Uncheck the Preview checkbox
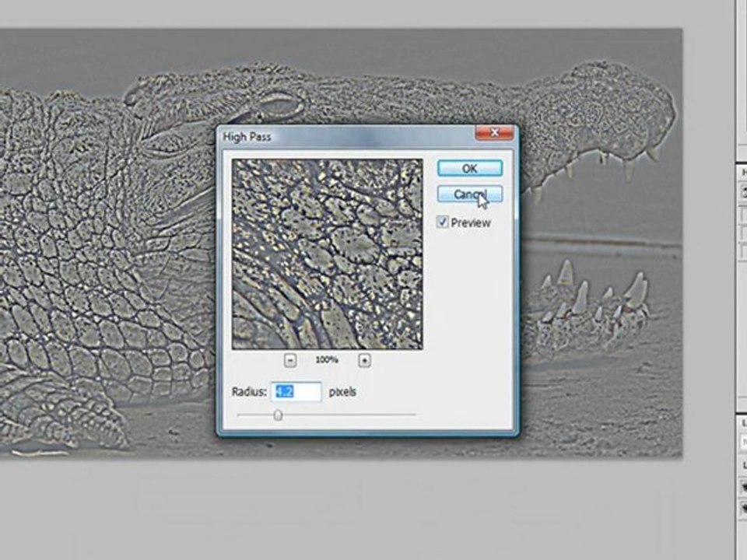The height and width of the screenshot is (560, 747). pyautogui.click(x=442, y=222)
